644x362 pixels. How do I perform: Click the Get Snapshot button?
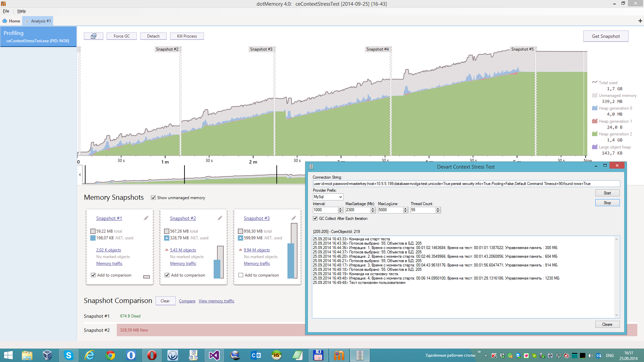click(606, 36)
